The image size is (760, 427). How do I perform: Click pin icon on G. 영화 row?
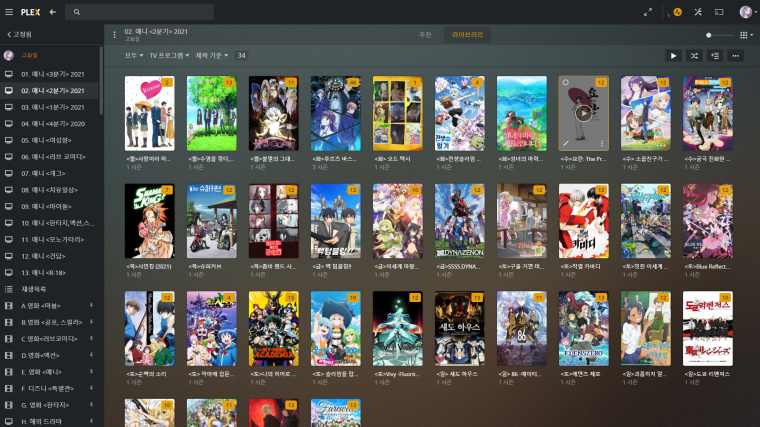point(91,405)
